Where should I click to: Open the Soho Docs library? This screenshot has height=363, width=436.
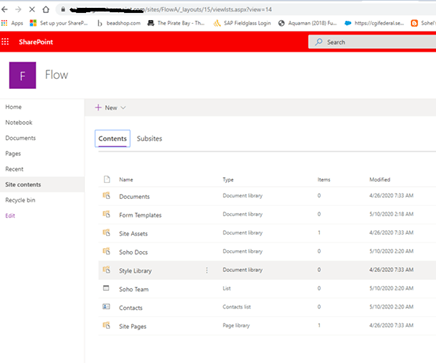click(x=133, y=252)
